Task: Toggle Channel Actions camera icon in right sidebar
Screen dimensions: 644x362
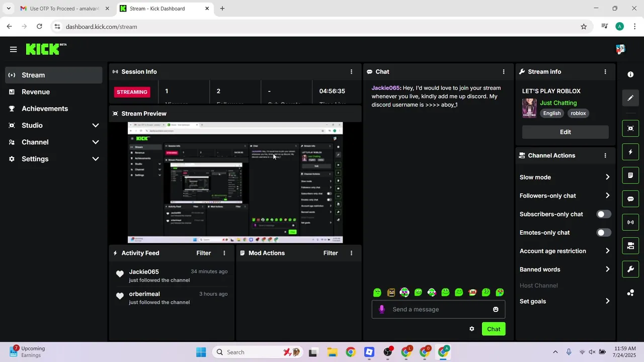Action: click(630, 246)
